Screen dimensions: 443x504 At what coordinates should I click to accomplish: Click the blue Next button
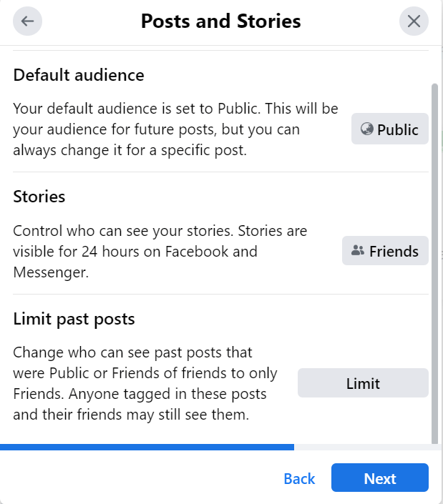[380, 478]
